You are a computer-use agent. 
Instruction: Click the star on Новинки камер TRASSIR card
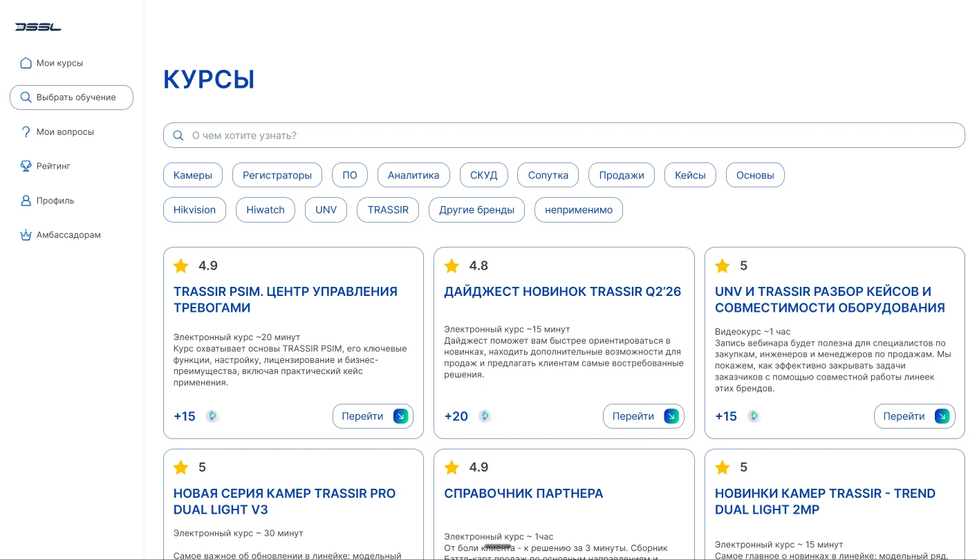click(x=723, y=467)
